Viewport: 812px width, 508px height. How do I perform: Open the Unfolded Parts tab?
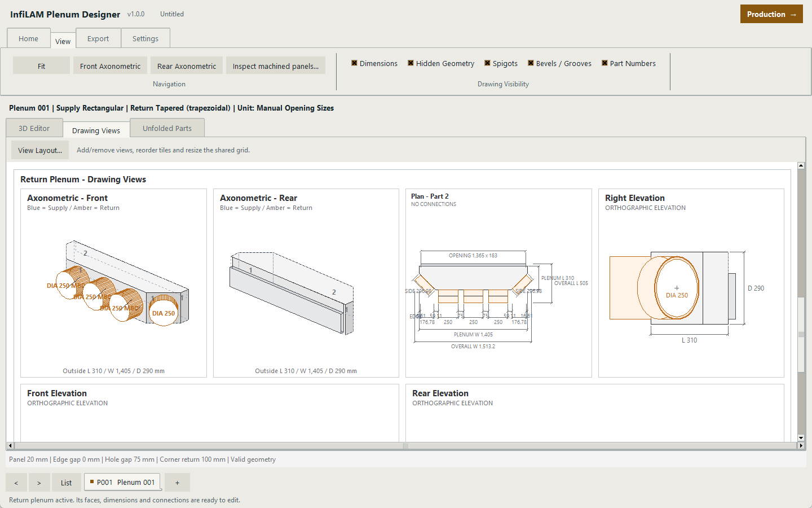point(167,128)
